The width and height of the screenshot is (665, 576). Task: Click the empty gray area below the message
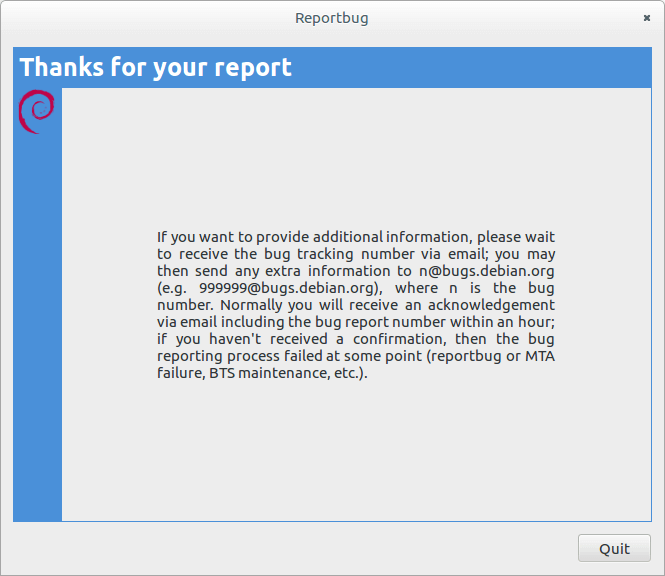pyautogui.click(x=355, y=450)
